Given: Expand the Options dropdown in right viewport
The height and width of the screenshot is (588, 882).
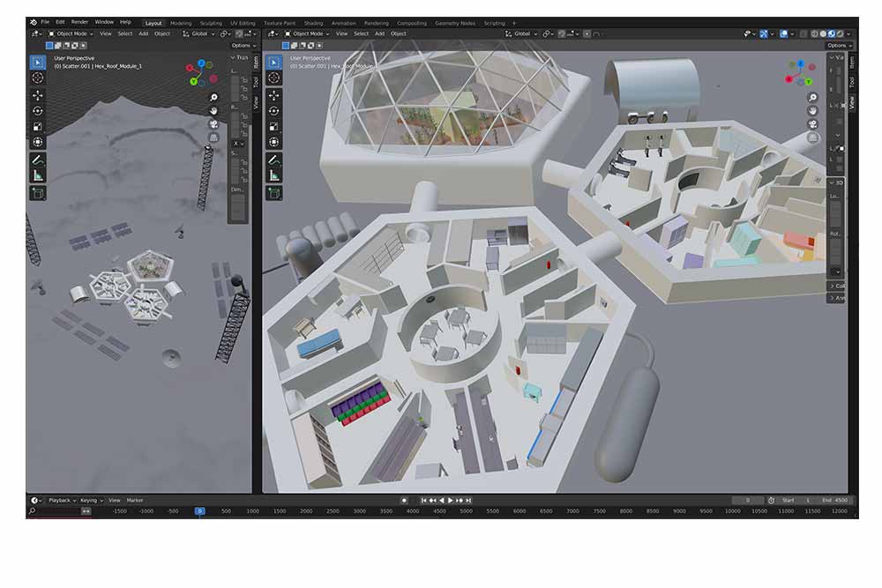Looking at the screenshot, I should click(x=839, y=45).
